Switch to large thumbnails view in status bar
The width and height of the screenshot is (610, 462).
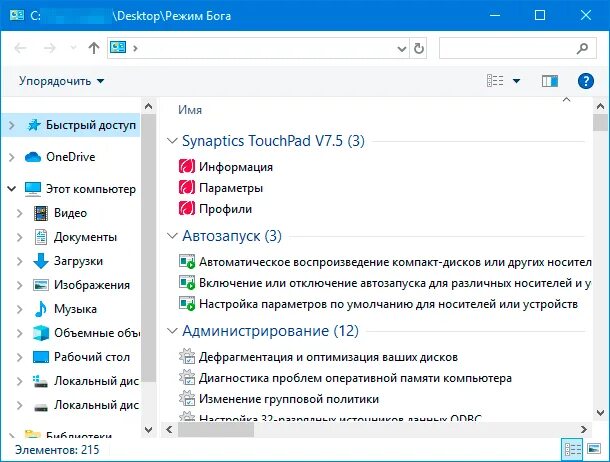[594, 450]
